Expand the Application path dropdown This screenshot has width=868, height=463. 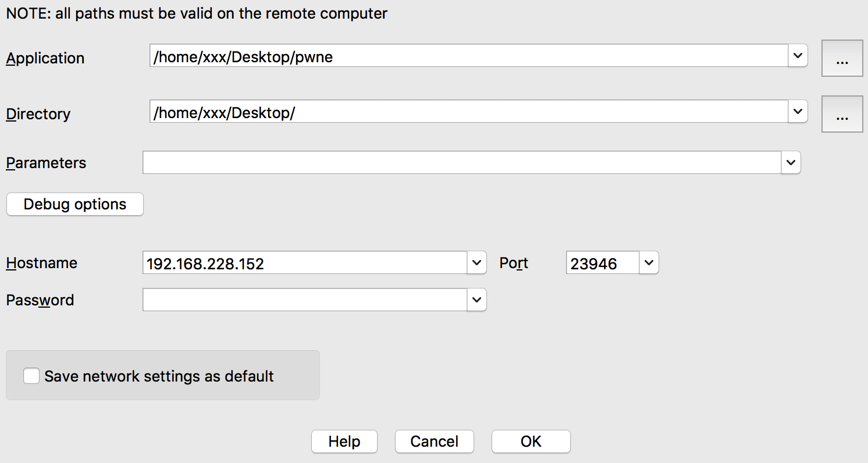798,56
